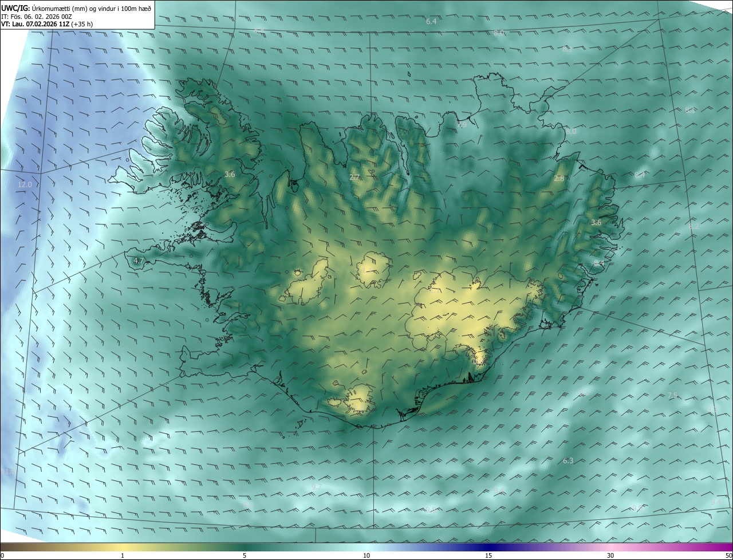Click the 2.7 value in north Iceland
Viewport: 733px width, 560px height.
point(354,178)
